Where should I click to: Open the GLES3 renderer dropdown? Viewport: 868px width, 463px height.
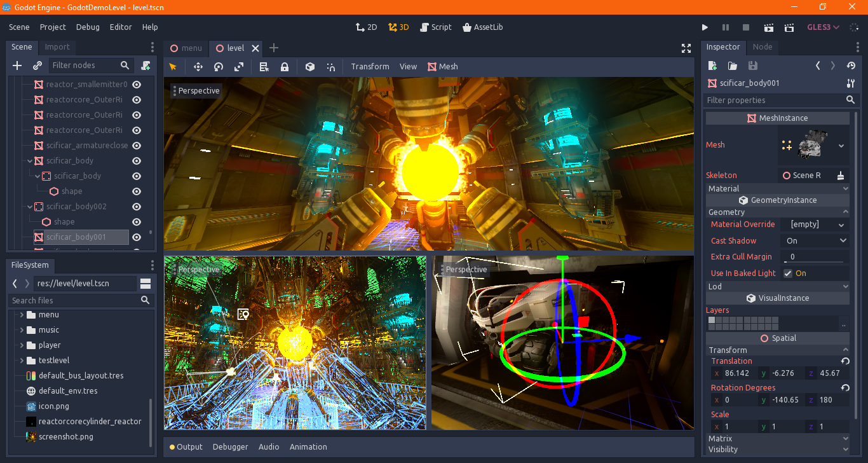coord(824,27)
